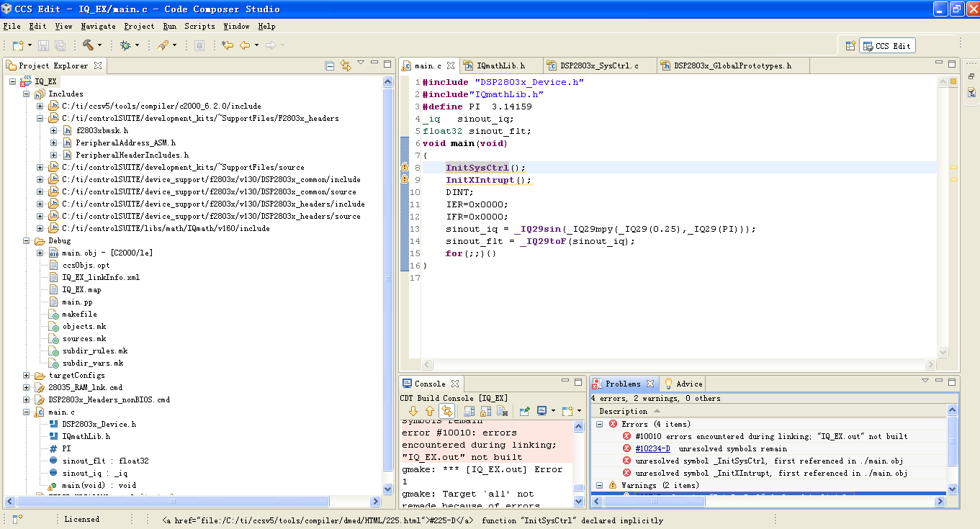The image size is (980, 529).
Task: Switch to the IQmathLib.h editor tab
Action: coord(500,65)
